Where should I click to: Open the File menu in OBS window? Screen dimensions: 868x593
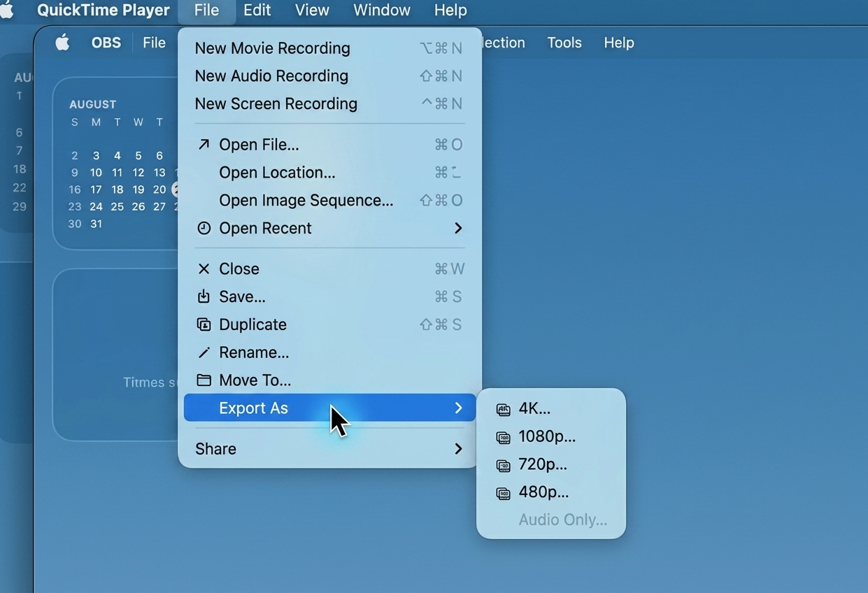pos(154,43)
